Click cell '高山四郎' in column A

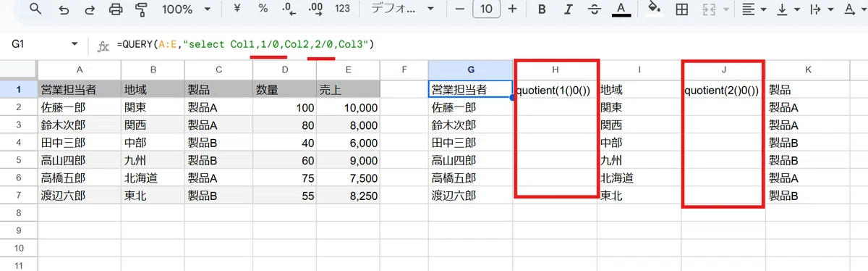click(79, 160)
